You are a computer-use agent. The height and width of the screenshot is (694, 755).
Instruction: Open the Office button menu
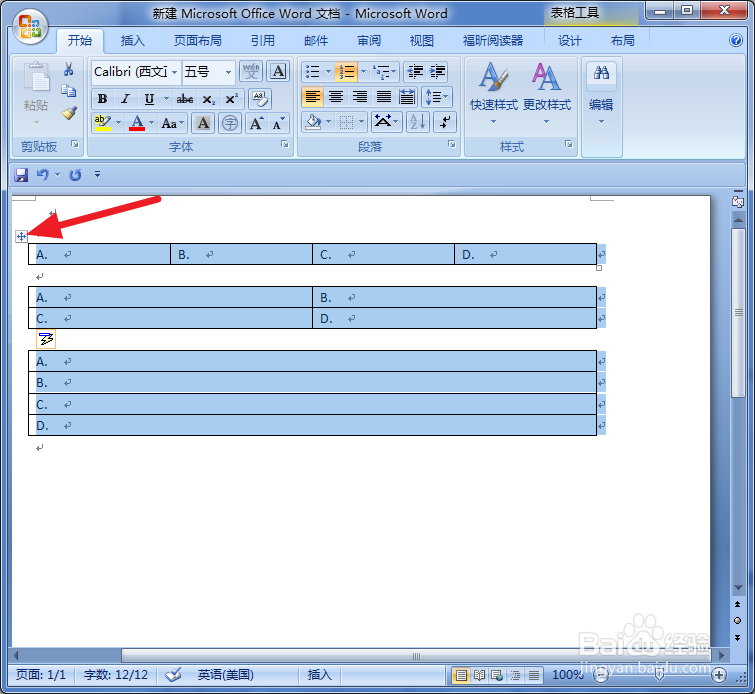[x=30, y=26]
